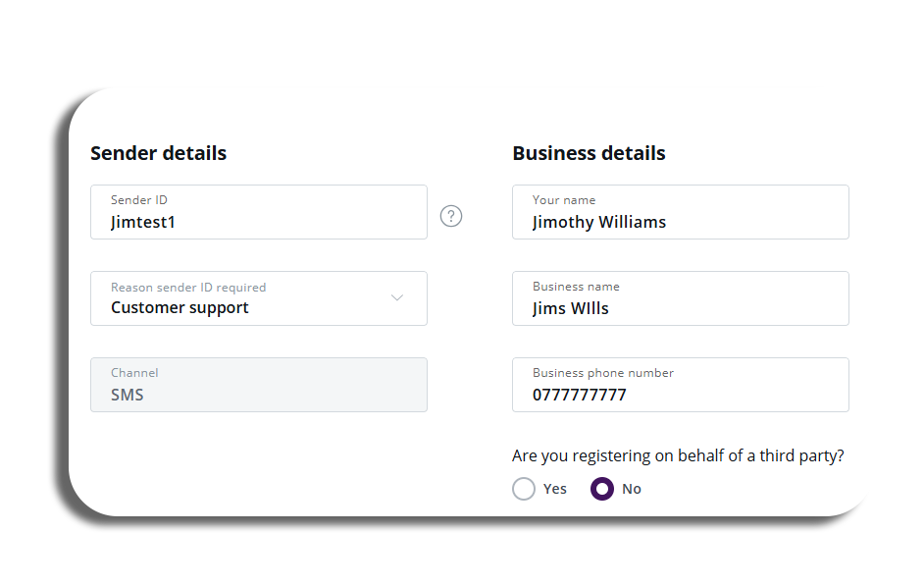Click the third party registration question text
Screen dimensions: 924x586
click(x=678, y=455)
